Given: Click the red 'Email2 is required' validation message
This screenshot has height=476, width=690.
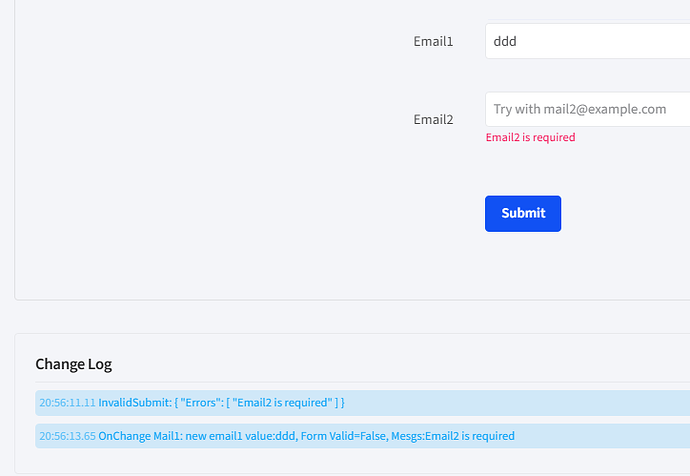Looking at the screenshot, I should coord(530,137).
